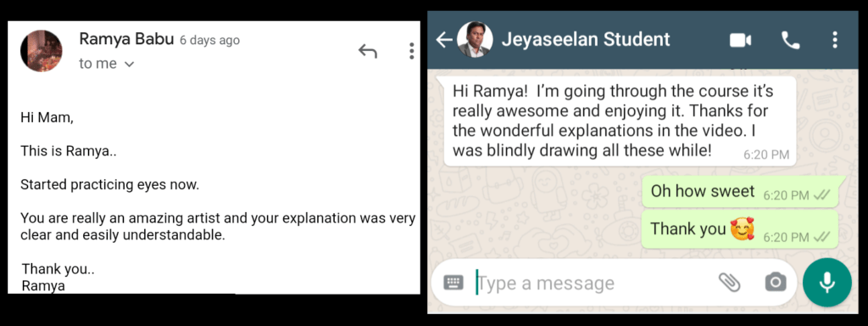868x326 pixels.
Task: Tap the keyboard icon in the message bar
Action: point(454,283)
